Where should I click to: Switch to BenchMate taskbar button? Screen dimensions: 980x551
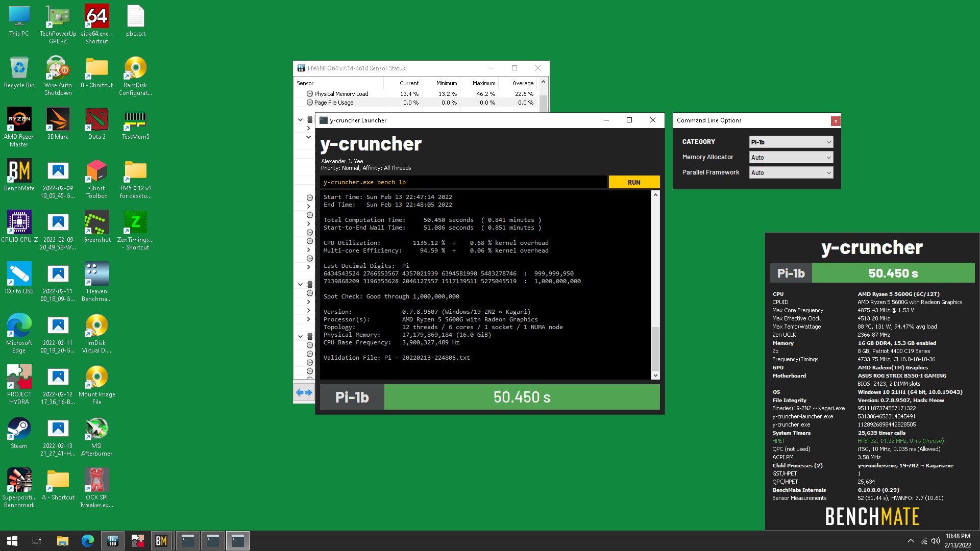pyautogui.click(x=161, y=541)
